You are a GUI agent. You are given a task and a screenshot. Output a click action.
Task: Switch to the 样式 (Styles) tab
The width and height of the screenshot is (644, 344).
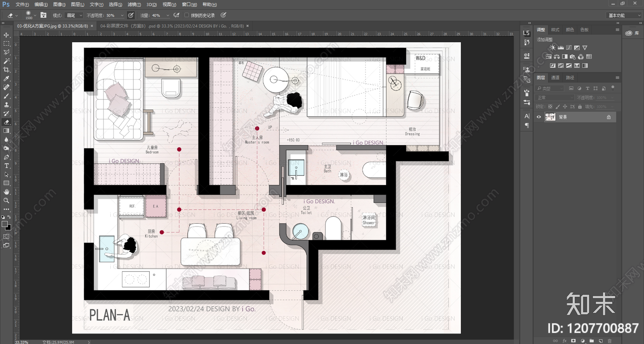tap(555, 30)
